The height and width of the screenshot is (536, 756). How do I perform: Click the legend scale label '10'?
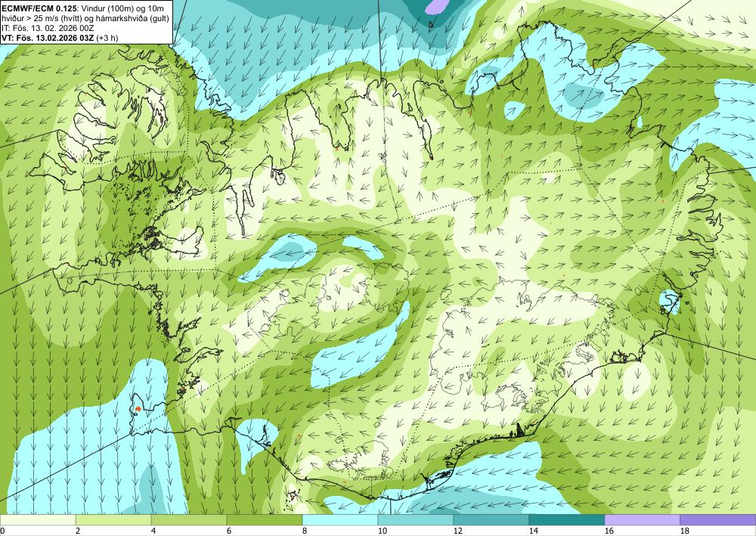point(383,531)
